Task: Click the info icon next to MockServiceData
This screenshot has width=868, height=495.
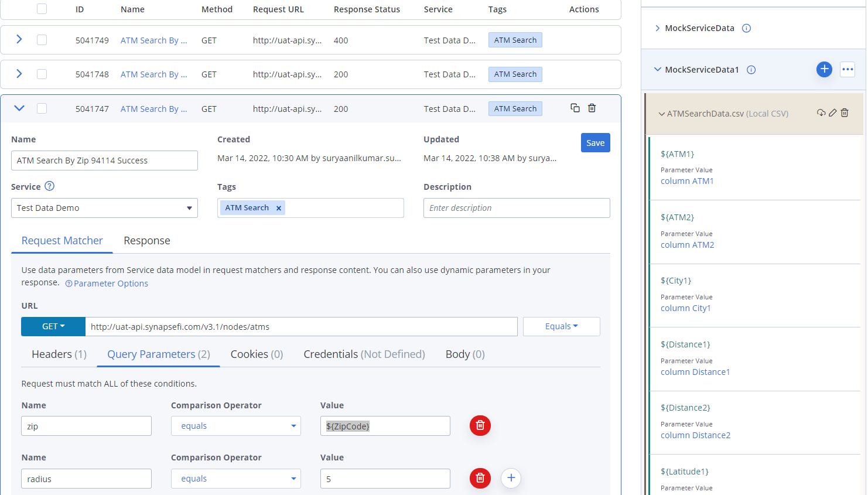Action: (746, 28)
